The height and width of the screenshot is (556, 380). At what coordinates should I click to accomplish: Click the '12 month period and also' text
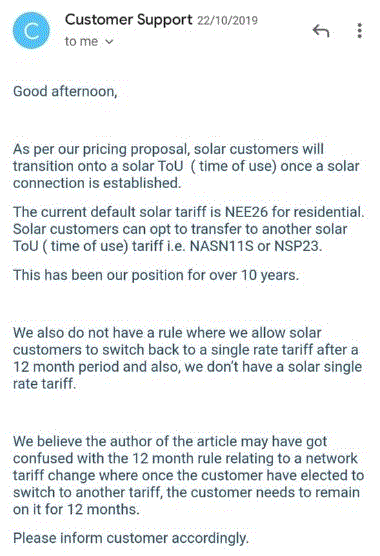click(95, 367)
